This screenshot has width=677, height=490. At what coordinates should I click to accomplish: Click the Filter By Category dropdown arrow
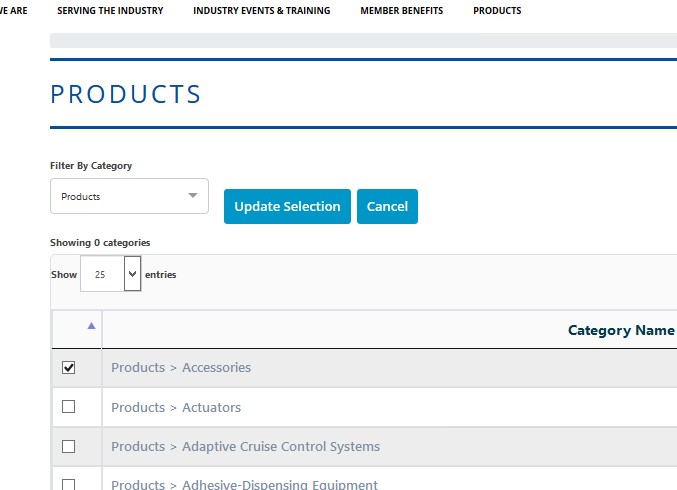[193, 196]
